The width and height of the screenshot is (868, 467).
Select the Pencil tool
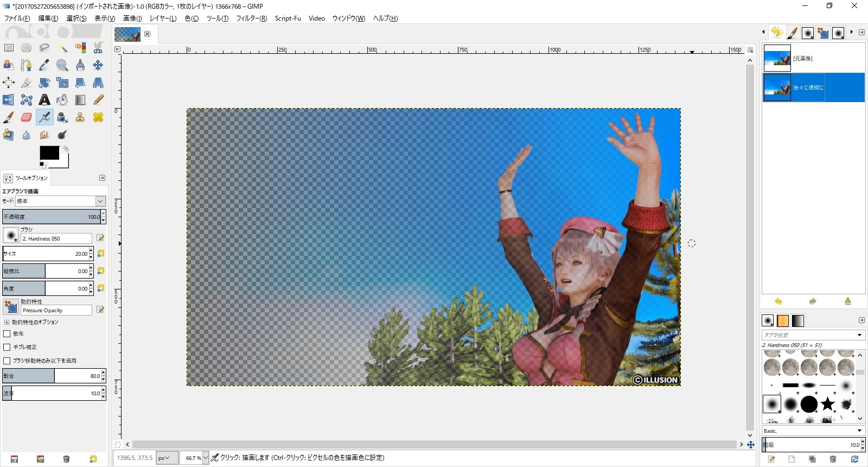(98, 100)
